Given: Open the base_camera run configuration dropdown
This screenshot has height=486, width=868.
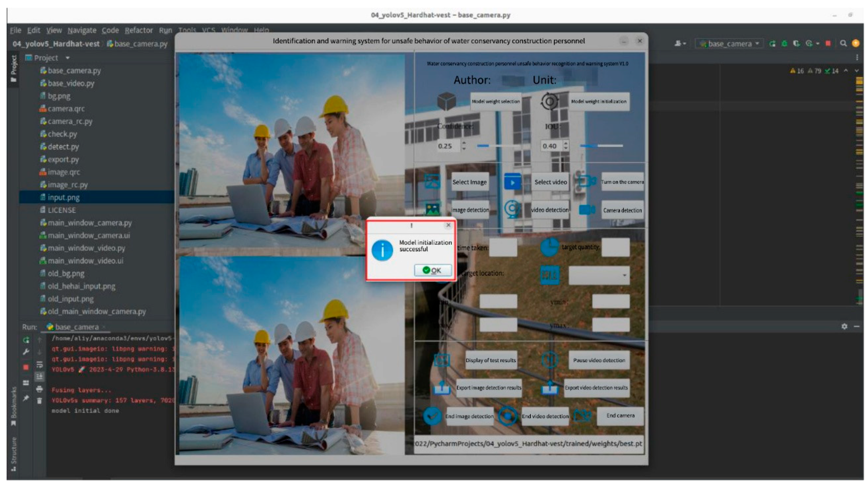Looking at the screenshot, I should click(x=730, y=44).
